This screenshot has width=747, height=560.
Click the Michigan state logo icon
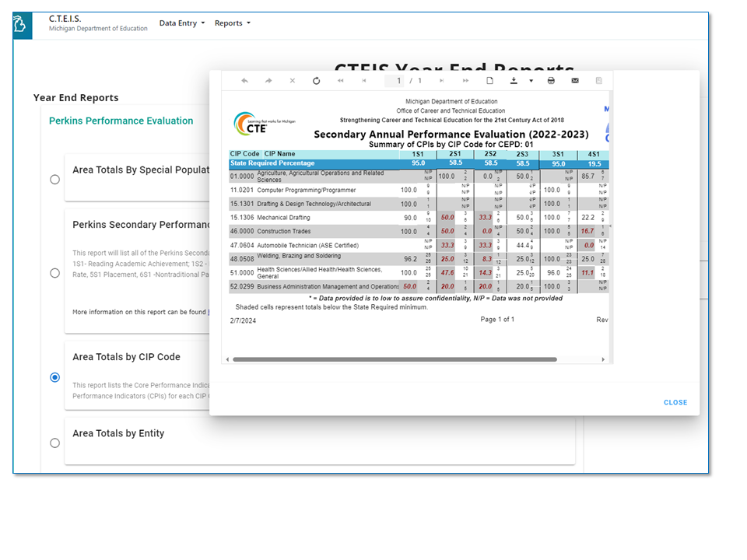tap(21, 25)
